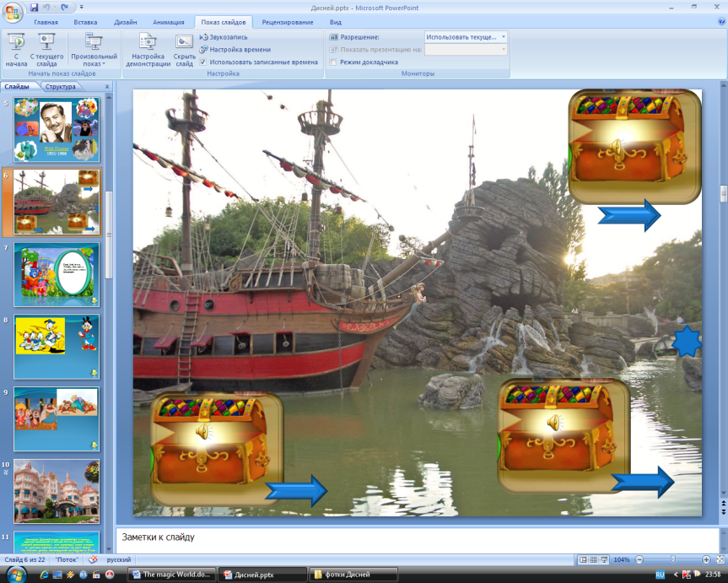Click into the Заметки к слайду notes field
This screenshot has width=728, height=583.
click(x=417, y=540)
